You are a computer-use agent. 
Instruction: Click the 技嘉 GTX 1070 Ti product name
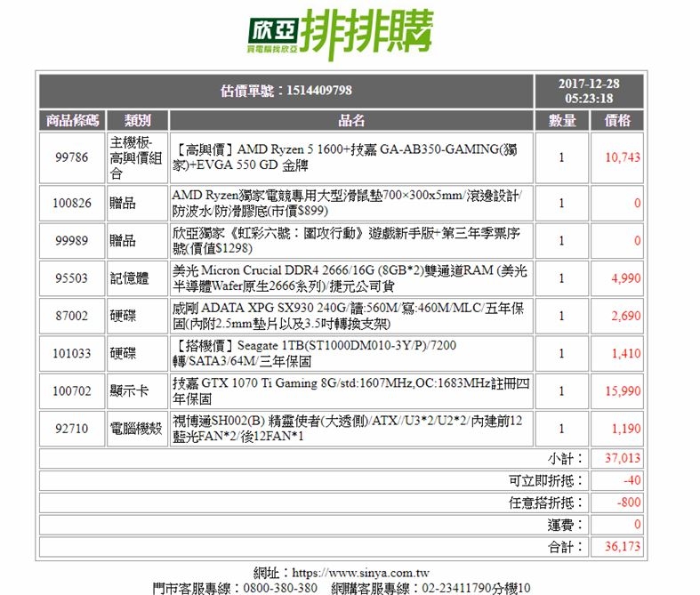click(351, 390)
